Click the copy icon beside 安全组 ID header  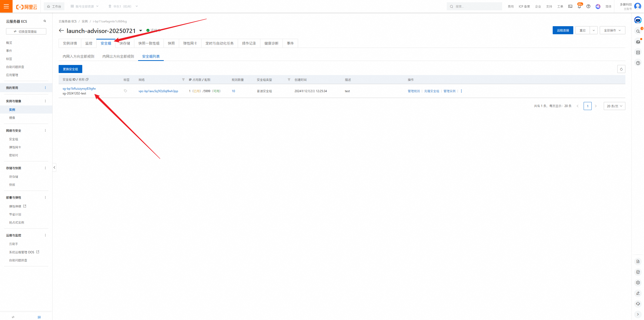(x=87, y=80)
